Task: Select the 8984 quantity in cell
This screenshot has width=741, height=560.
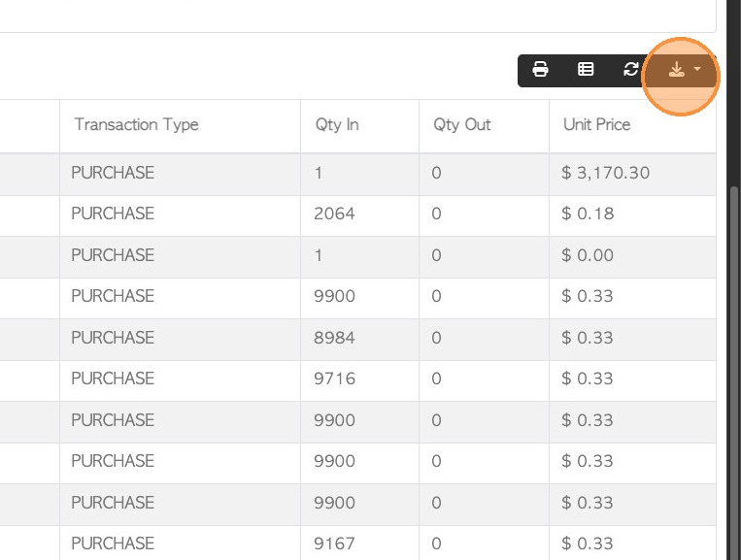Action: click(335, 338)
